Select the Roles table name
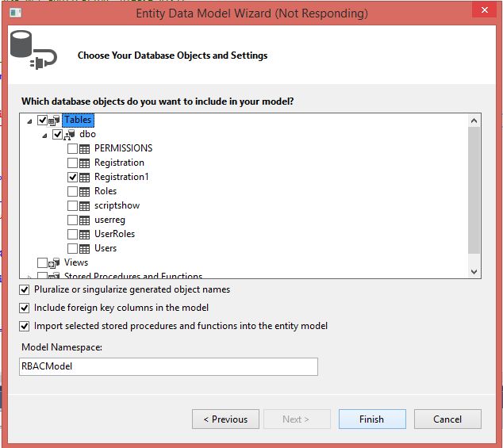The width and height of the screenshot is (503, 448). [106, 191]
